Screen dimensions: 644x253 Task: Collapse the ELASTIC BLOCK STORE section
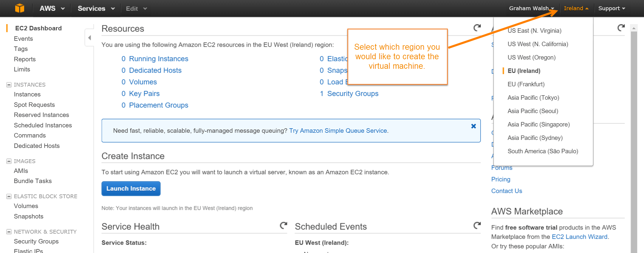pos(9,196)
